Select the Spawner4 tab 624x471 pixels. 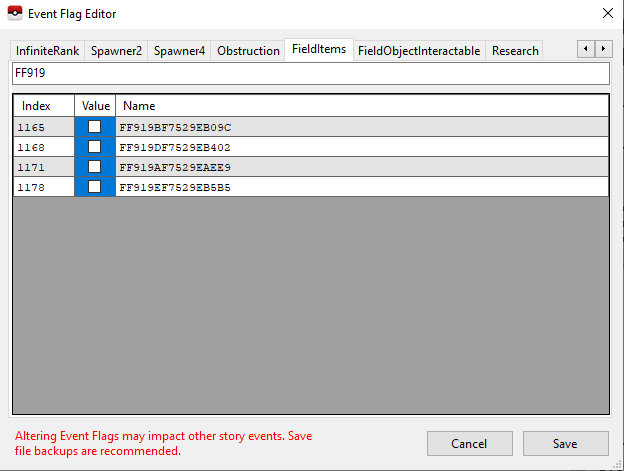179,51
